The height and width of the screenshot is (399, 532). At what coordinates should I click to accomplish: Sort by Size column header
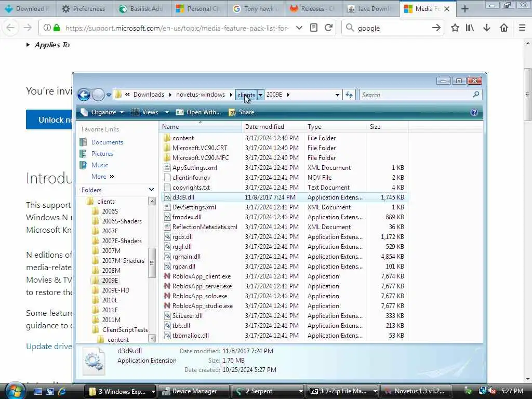387,127
